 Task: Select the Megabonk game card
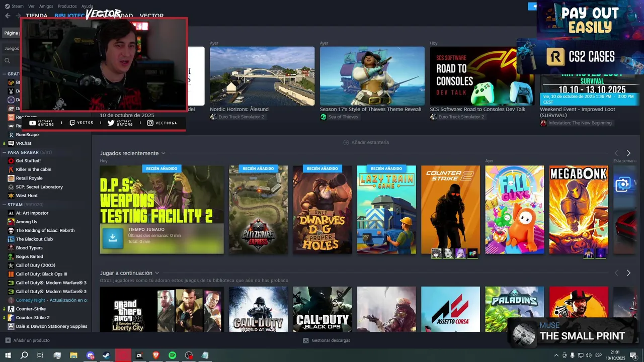(x=579, y=210)
